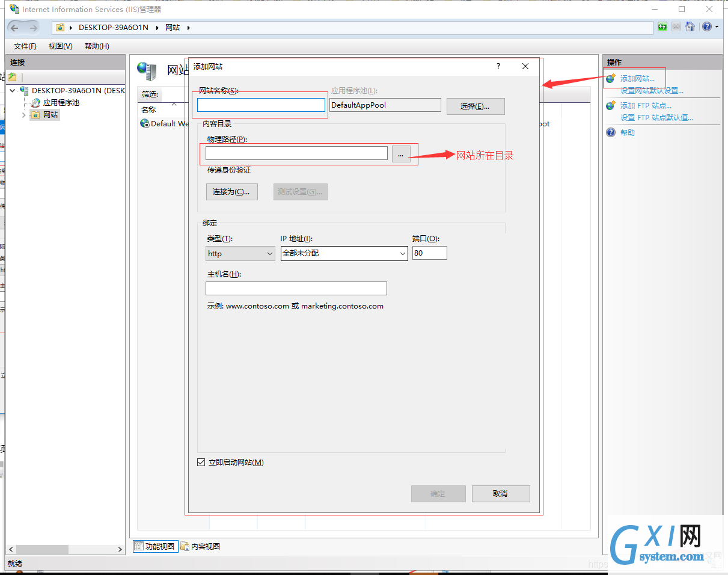The width and height of the screenshot is (728, 575).
Task: Click the back navigation arrow
Action: 15,28
